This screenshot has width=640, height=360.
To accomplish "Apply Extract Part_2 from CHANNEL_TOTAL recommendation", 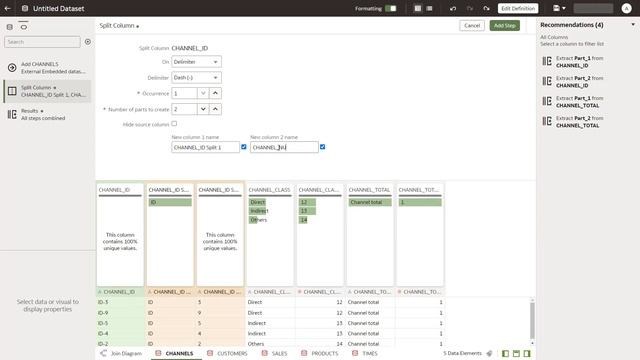I will click(x=573, y=122).
